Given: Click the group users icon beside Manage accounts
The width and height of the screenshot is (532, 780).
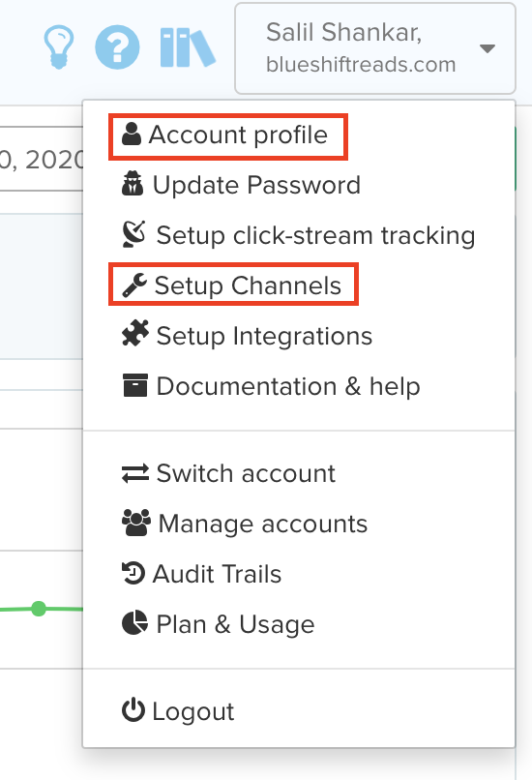Looking at the screenshot, I should tap(136, 523).
